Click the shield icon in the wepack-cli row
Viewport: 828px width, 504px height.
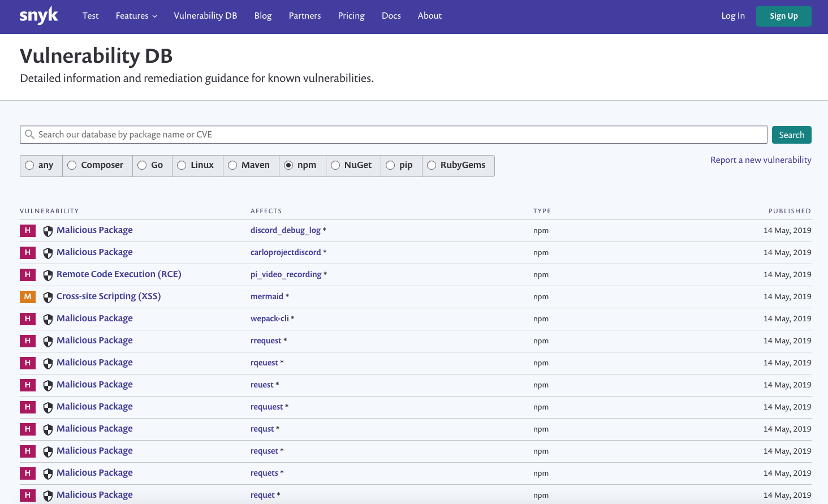[x=48, y=319]
